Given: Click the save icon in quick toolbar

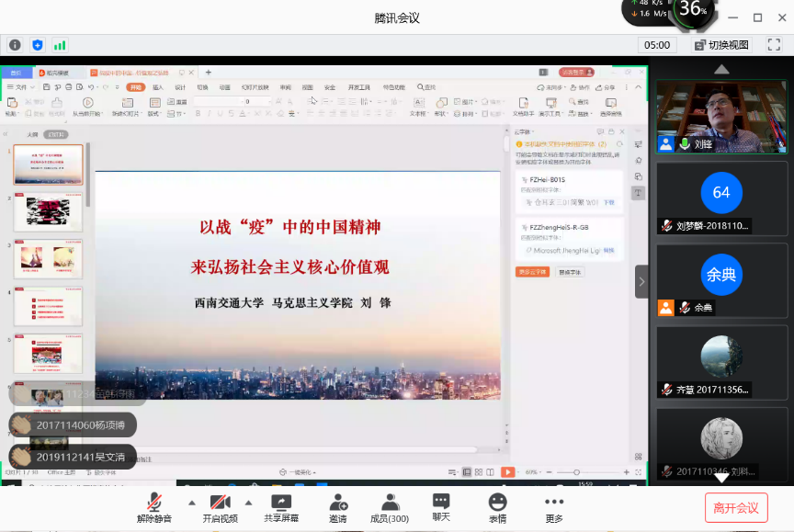Looking at the screenshot, I should 46,87.
